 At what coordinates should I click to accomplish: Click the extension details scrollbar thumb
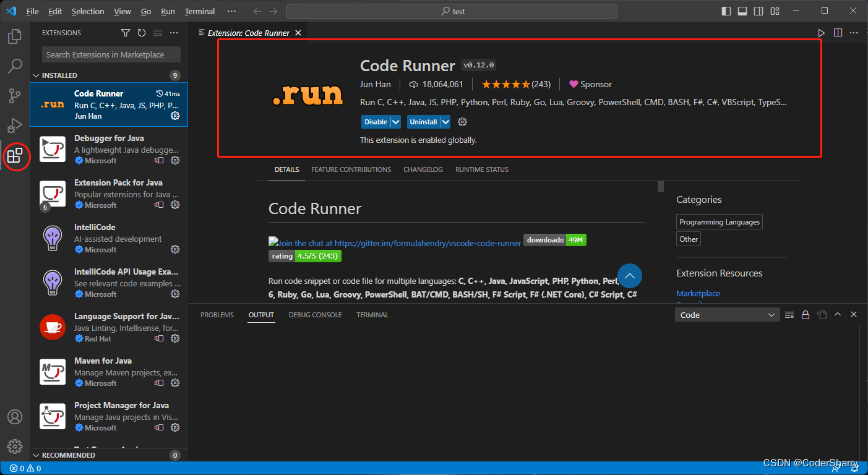661,186
